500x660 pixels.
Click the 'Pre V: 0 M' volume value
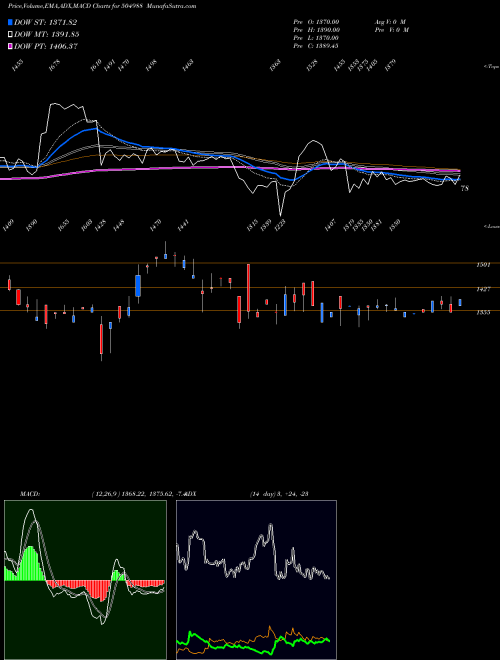(391, 30)
